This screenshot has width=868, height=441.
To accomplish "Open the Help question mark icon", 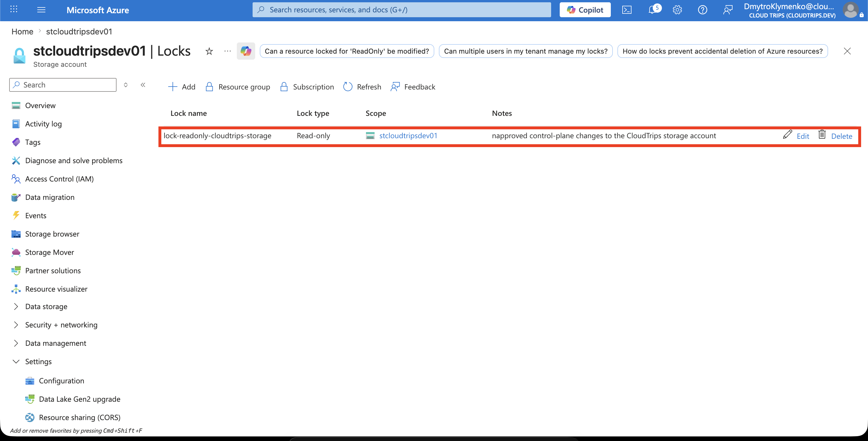I will pos(703,10).
